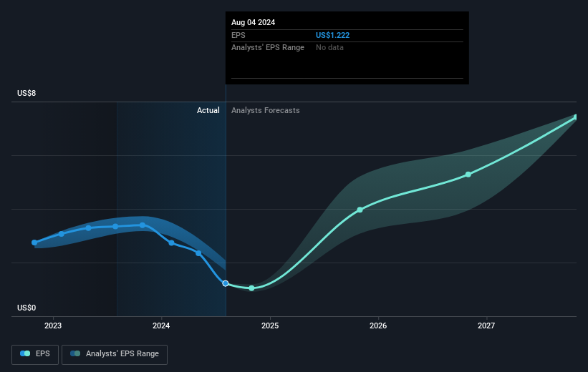This screenshot has height=372, width=588.
Task: Click the US$0 axis label
Action: pyautogui.click(x=26, y=308)
